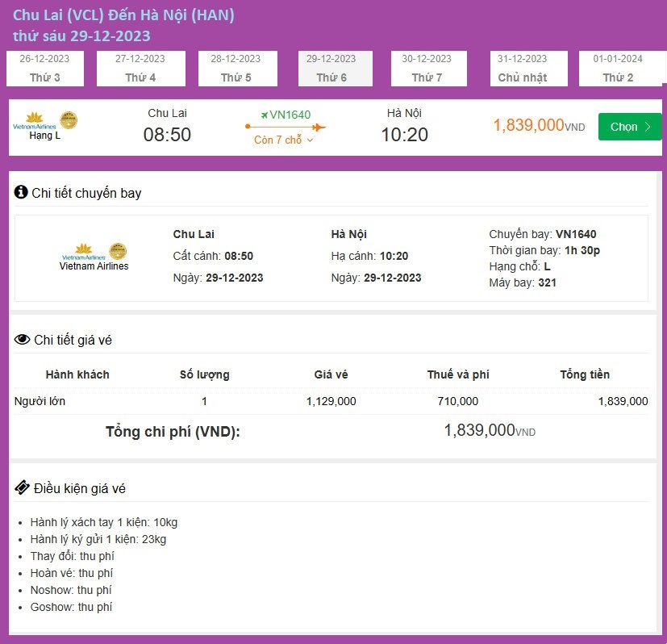Click the info icon beside "Chi tiết chuyến bay"

(19, 193)
